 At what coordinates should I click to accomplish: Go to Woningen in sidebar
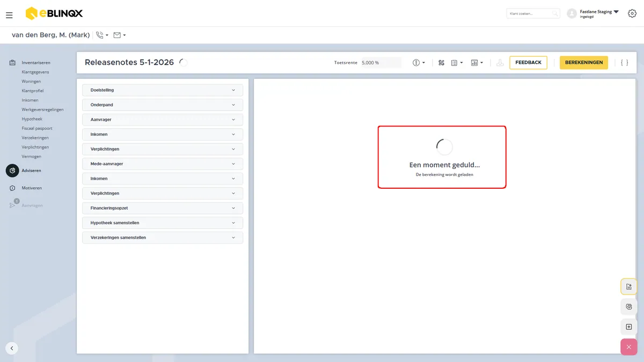(x=31, y=82)
